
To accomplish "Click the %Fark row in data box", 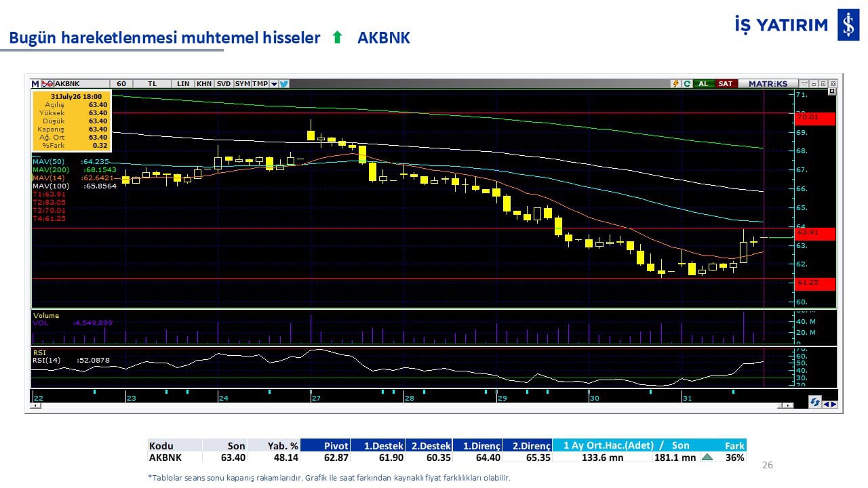I will pos(71,146).
